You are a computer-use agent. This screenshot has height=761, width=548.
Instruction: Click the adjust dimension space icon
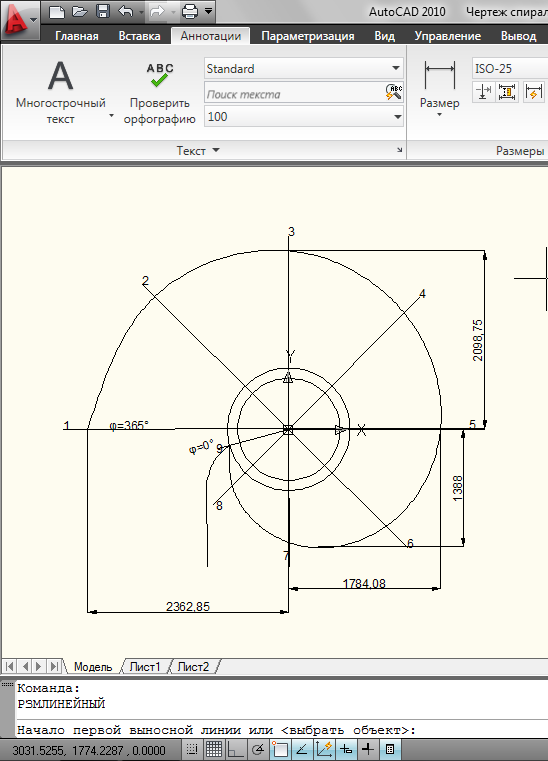coord(507,91)
